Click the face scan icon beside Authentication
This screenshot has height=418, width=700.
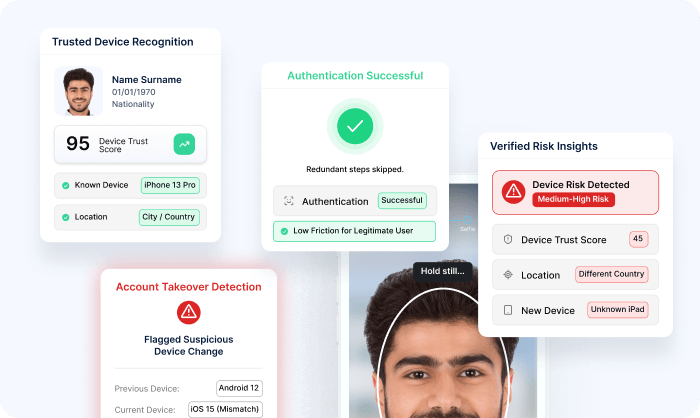click(288, 201)
